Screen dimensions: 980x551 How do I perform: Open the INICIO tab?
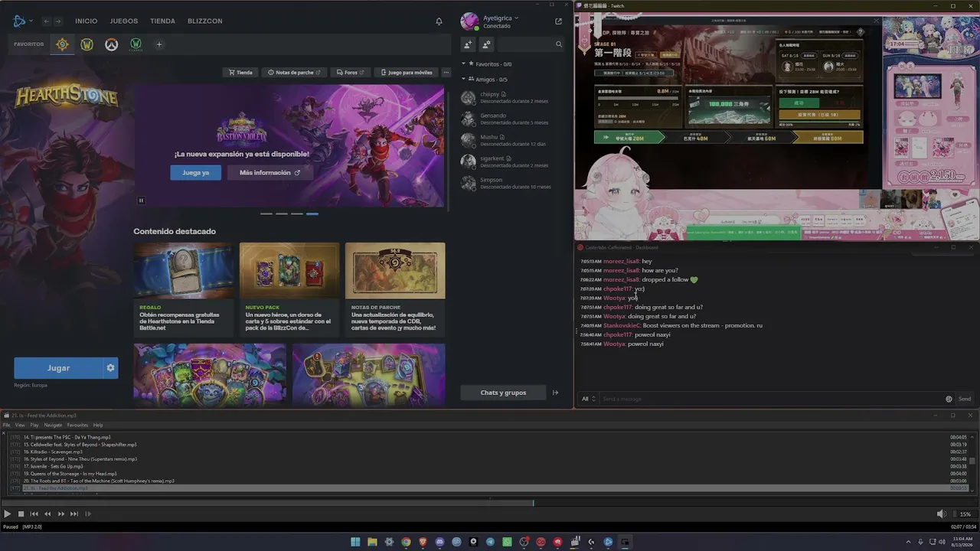coord(87,21)
